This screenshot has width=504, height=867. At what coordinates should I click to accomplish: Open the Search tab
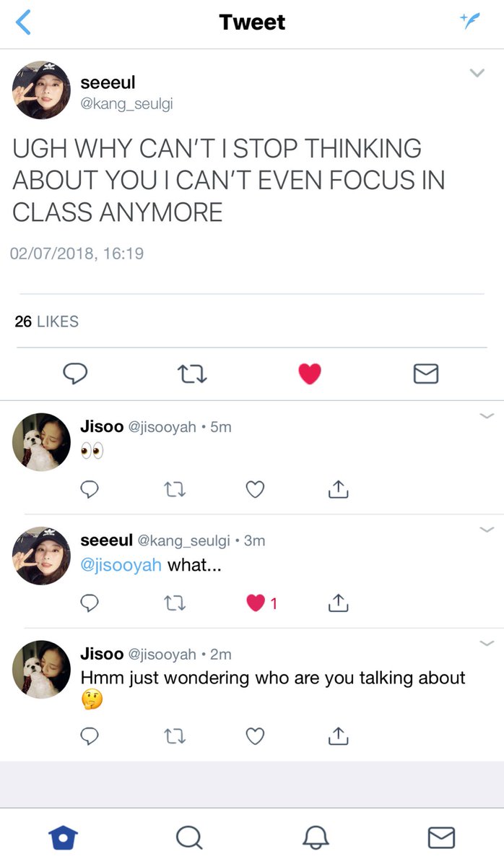188,837
